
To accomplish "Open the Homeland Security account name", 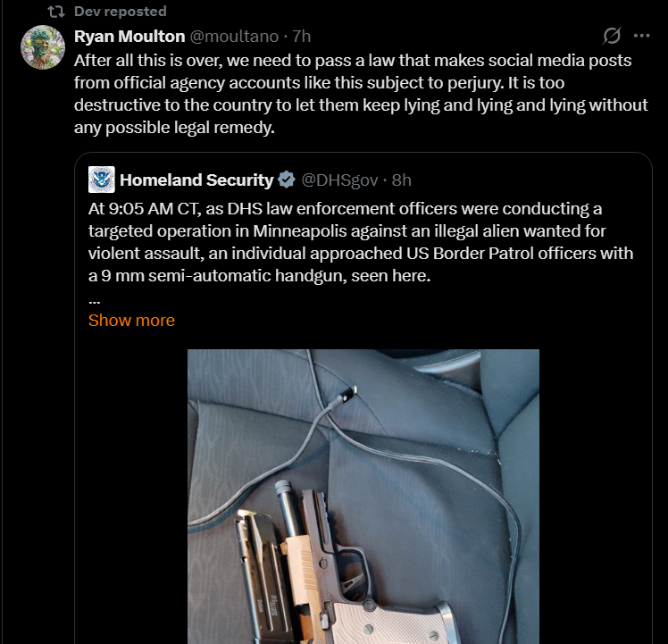I will (196, 180).
